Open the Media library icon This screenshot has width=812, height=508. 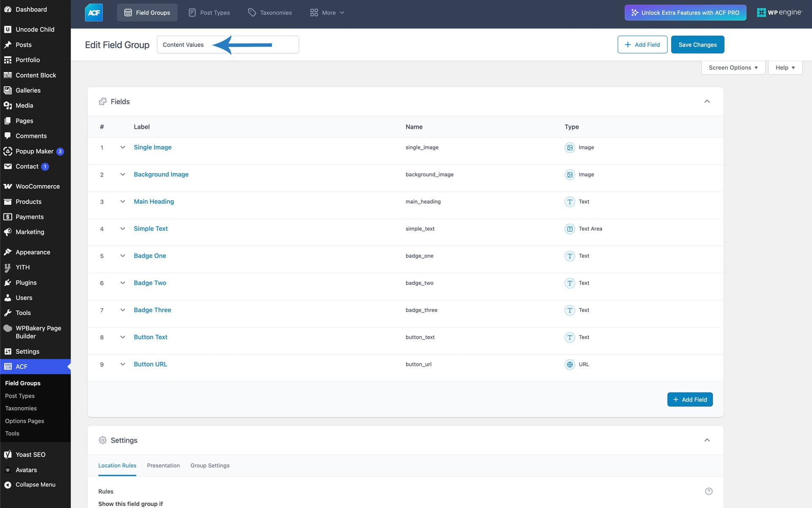[8, 105]
